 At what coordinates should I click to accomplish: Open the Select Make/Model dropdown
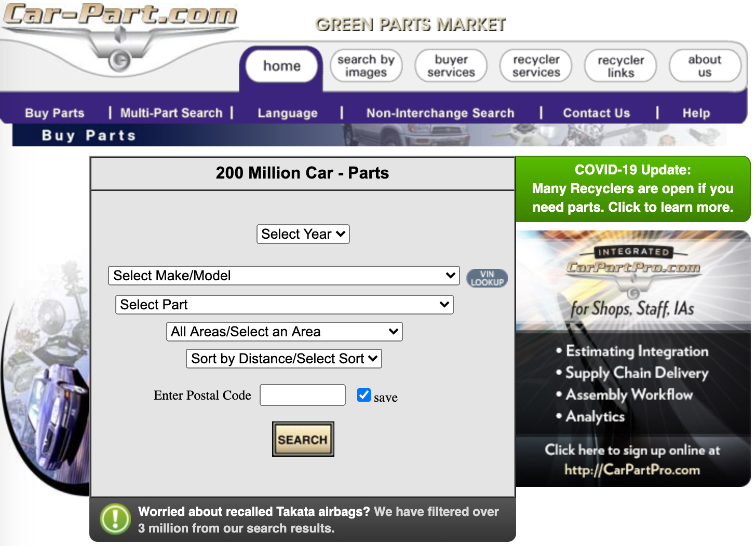pos(284,276)
